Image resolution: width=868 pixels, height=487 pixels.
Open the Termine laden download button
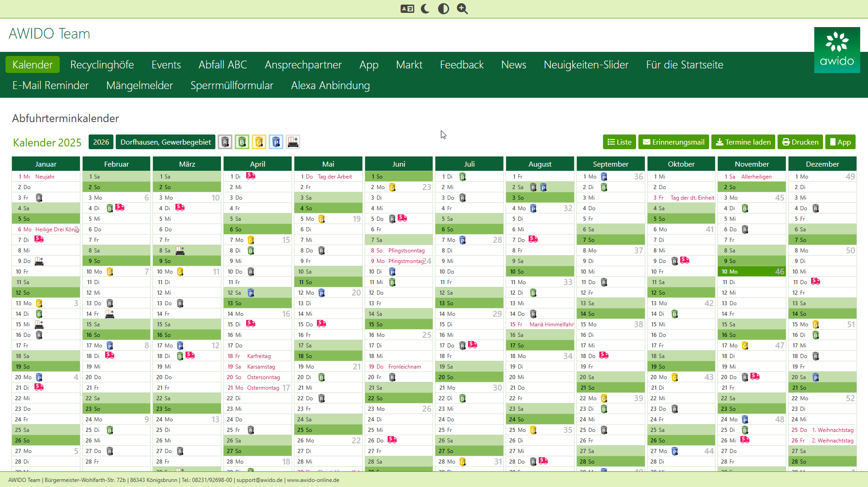(x=743, y=142)
